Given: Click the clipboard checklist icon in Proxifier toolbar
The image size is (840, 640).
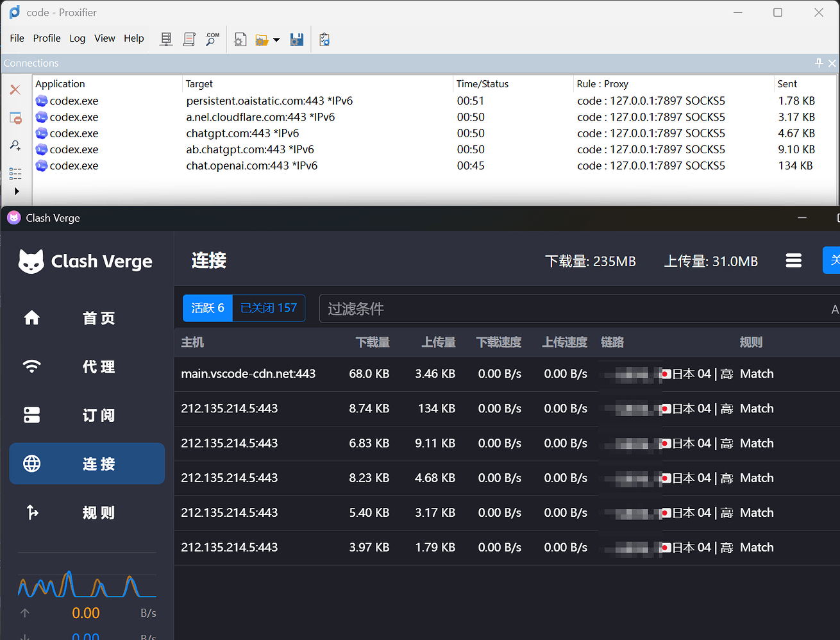Looking at the screenshot, I should [x=324, y=40].
